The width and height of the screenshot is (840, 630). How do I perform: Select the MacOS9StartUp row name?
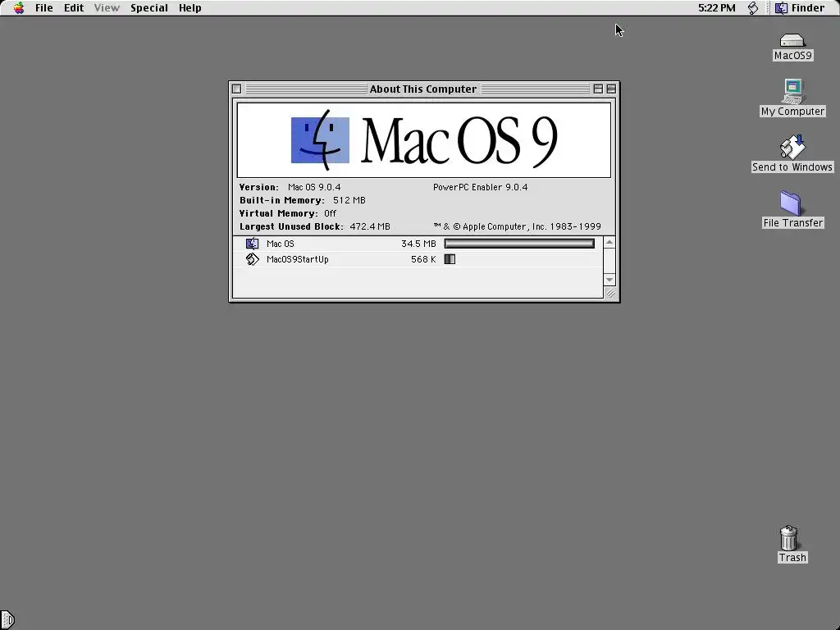(x=297, y=259)
